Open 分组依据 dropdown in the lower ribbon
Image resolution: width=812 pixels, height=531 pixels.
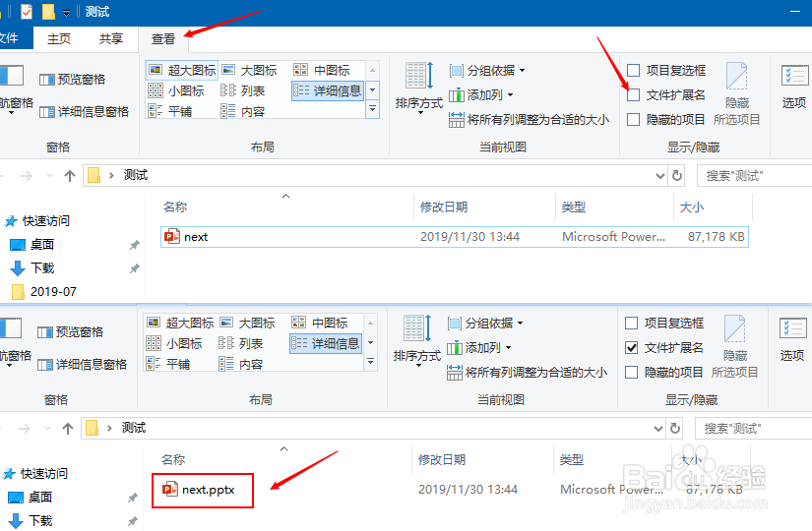click(x=484, y=324)
